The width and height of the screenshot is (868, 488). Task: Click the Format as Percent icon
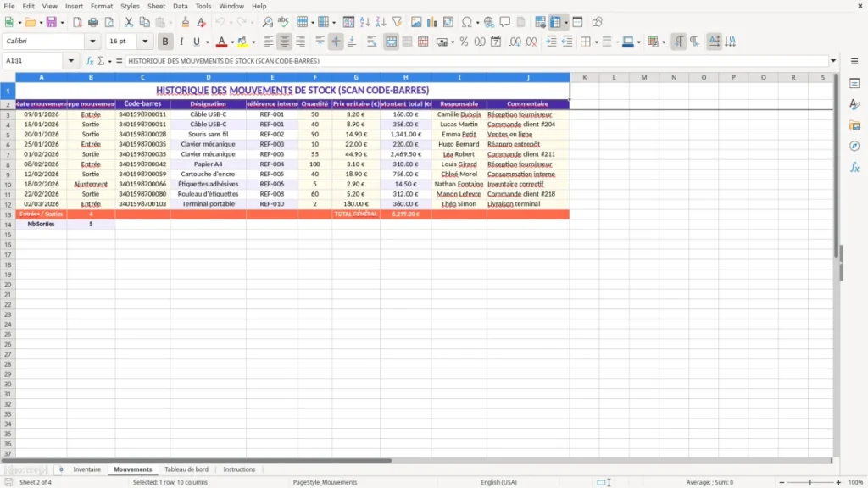tap(464, 42)
